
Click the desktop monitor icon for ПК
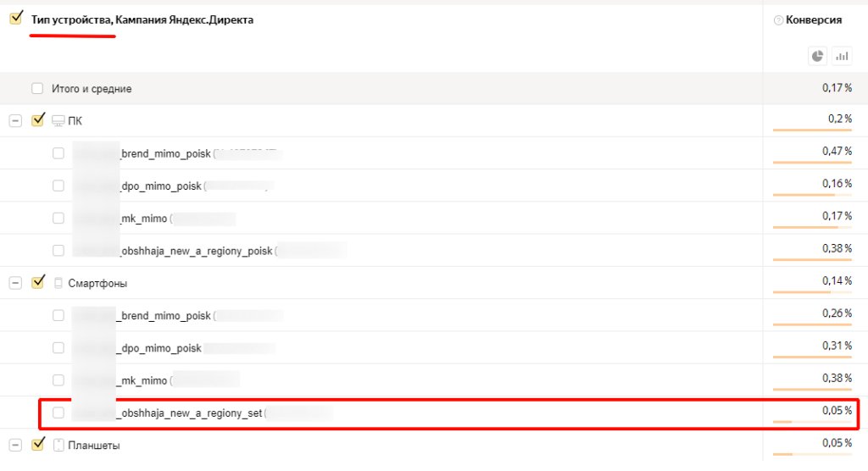click(58, 121)
